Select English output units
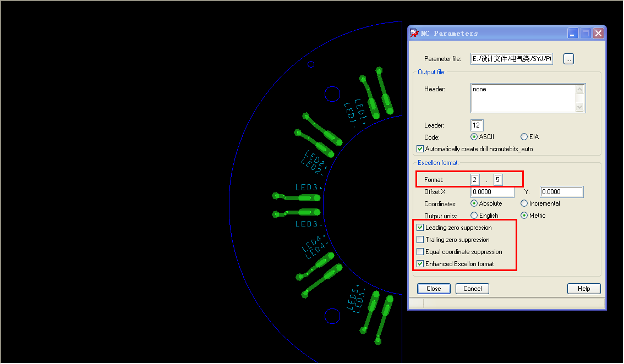The height and width of the screenshot is (364, 624). point(474,215)
